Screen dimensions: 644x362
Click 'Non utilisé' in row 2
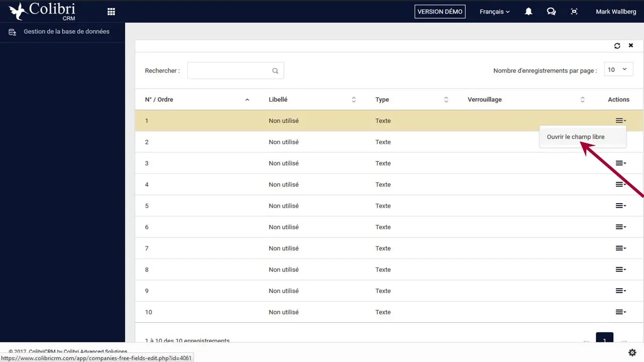[x=284, y=142]
